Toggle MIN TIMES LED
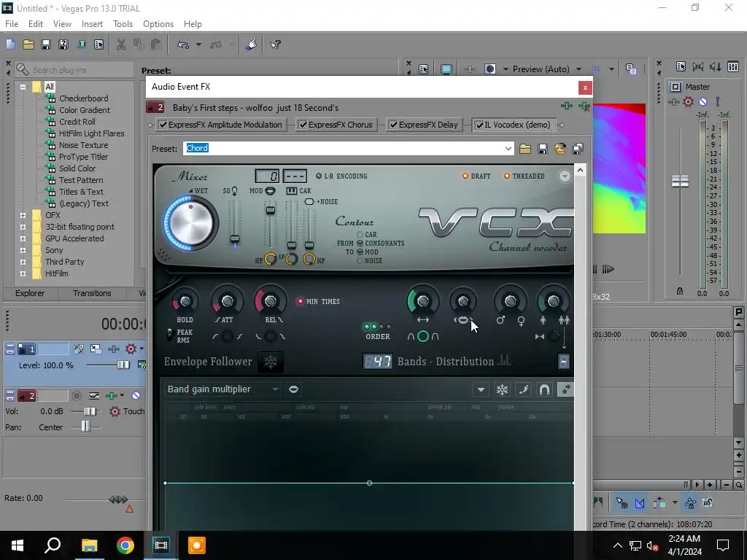This screenshot has height=560, width=747. coord(301,301)
